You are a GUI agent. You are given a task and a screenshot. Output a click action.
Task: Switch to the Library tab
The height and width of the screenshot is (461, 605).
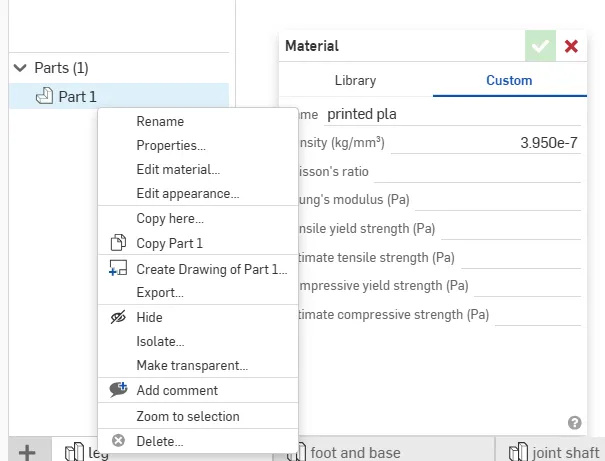click(x=355, y=81)
